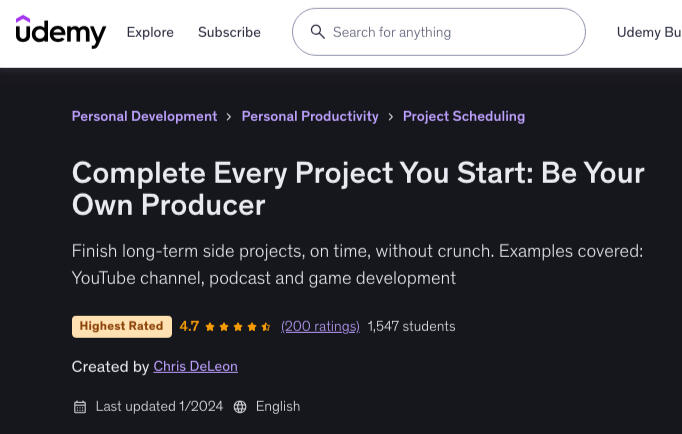682x434 pixels.
Task: Click the chevron after Personal Development
Action: 229,117
